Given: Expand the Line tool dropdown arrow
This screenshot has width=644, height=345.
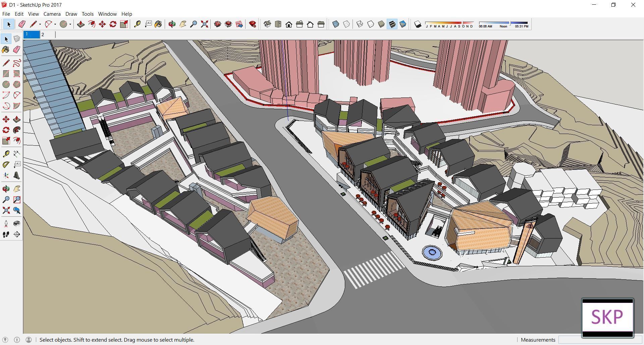Looking at the screenshot, I should click(x=40, y=24).
